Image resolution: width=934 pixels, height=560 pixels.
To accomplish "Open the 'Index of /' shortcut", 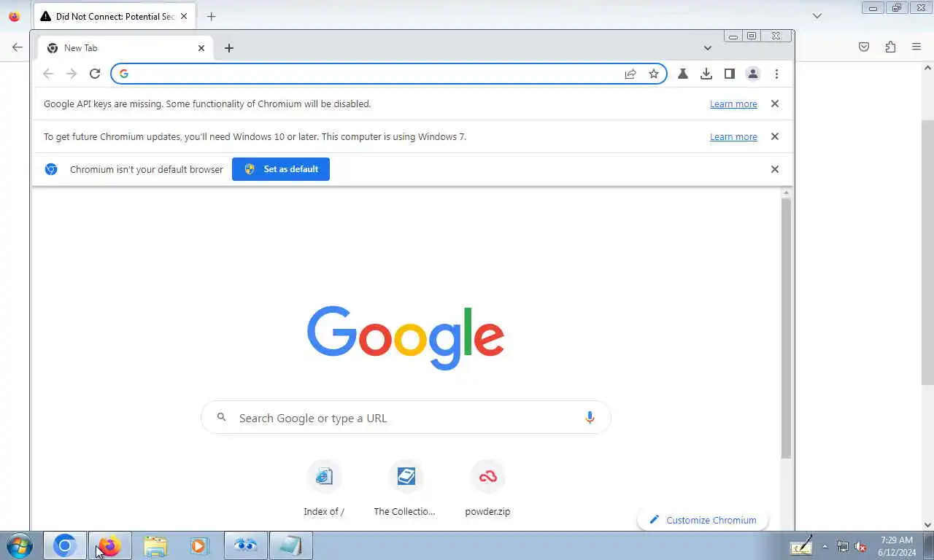I will tap(324, 488).
